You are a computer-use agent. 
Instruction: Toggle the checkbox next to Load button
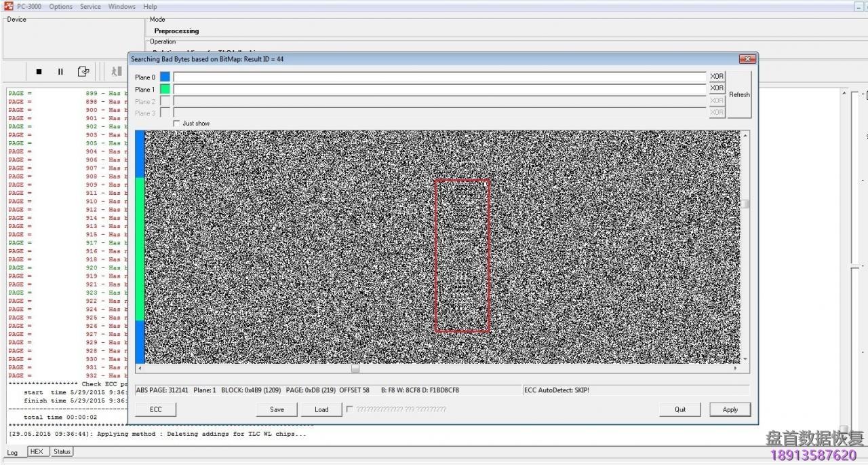[349, 409]
